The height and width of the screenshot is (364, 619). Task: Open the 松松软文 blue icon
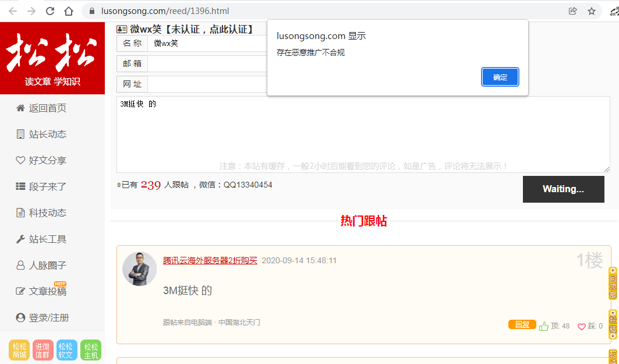pos(66,350)
